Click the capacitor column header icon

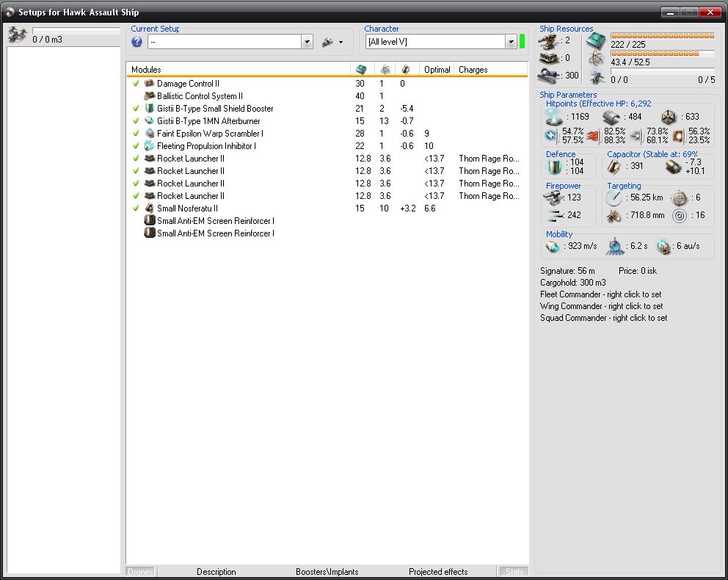(406, 70)
